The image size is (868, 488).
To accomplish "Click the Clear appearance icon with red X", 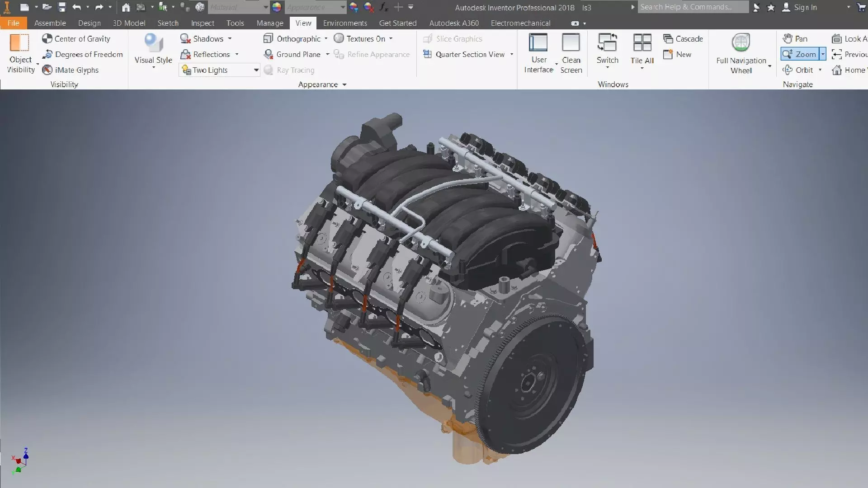I will click(x=369, y=7).
